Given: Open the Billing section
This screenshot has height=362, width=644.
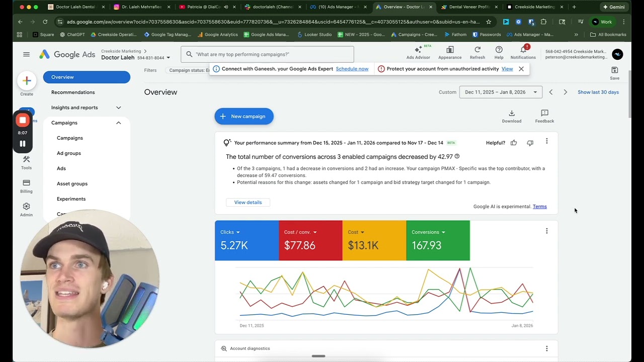Looking at the screenshot, I should pyautogui.click(x=26, y=186).
